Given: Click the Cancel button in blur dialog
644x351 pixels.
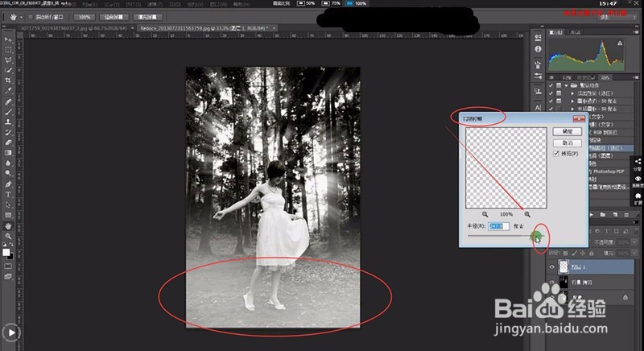Looking at the screenshot, I should pyautogui.click(x=568, y=142).
